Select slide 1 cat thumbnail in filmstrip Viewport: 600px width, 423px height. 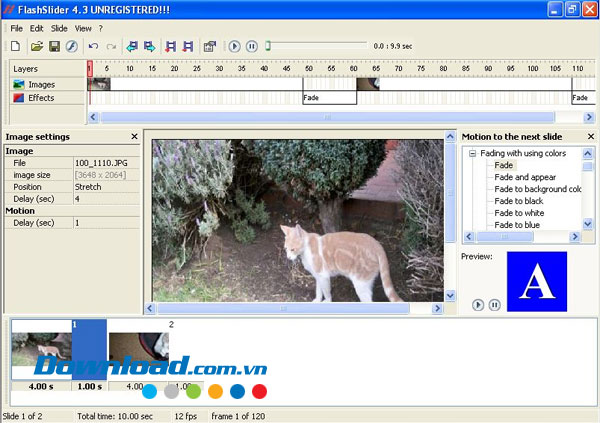click(42, 350)
